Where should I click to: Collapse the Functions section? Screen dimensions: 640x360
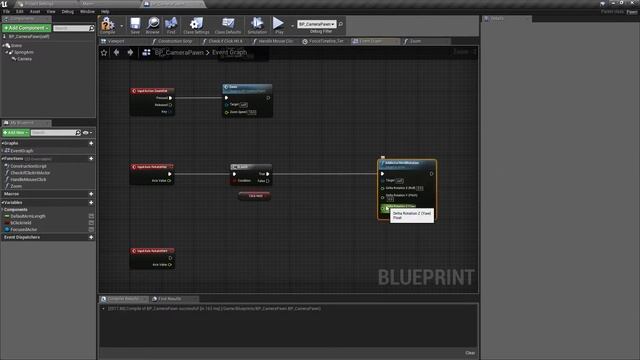coord(2,158)
